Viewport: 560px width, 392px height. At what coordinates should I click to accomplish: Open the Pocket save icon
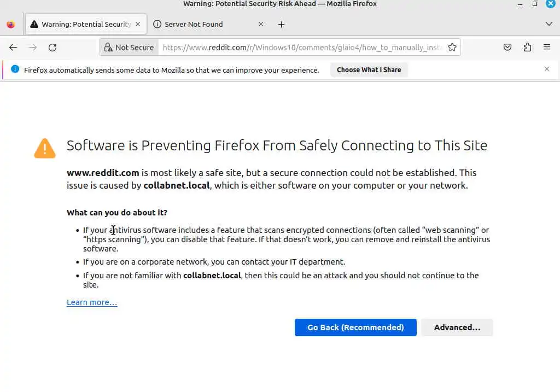click(507, 48)
